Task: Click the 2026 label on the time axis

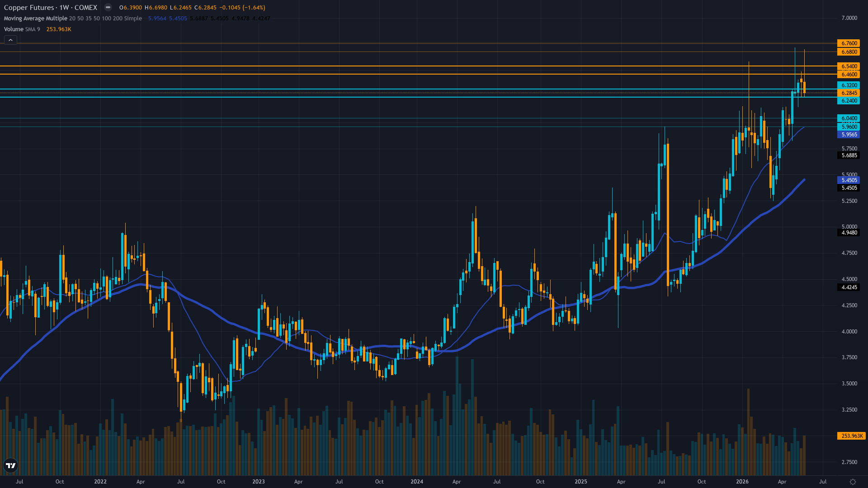Action: coord(742,482)
